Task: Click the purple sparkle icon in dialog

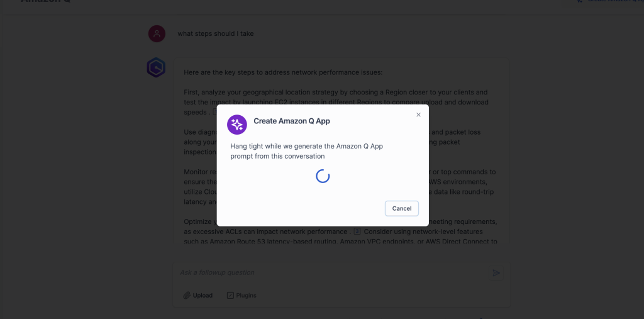Action: tap(237, 125)
